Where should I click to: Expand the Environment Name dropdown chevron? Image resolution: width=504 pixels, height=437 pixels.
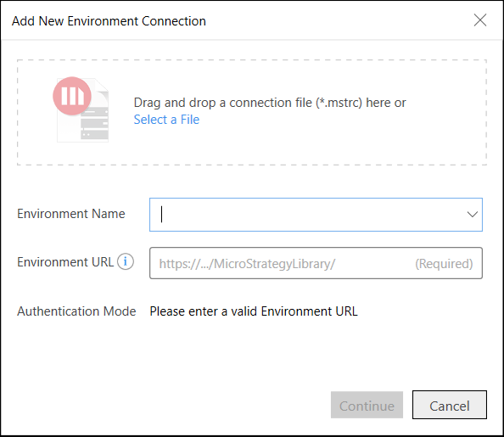tap(472, 215)
